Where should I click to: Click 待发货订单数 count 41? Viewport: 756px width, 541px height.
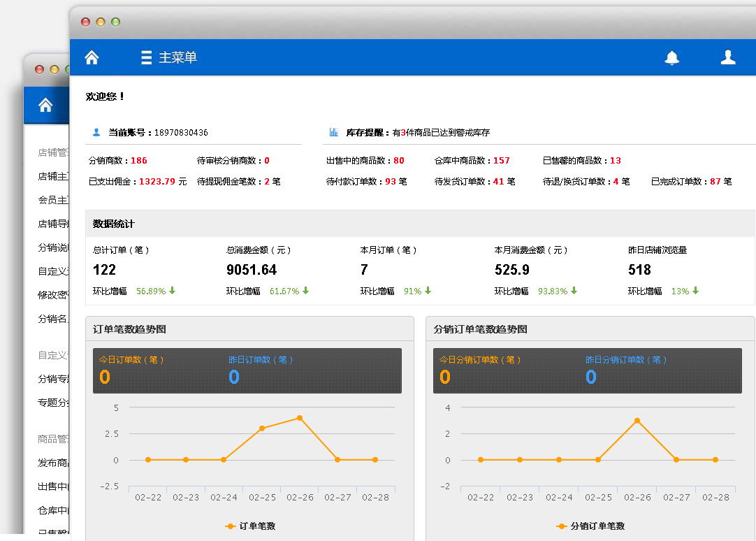[498, 182]
